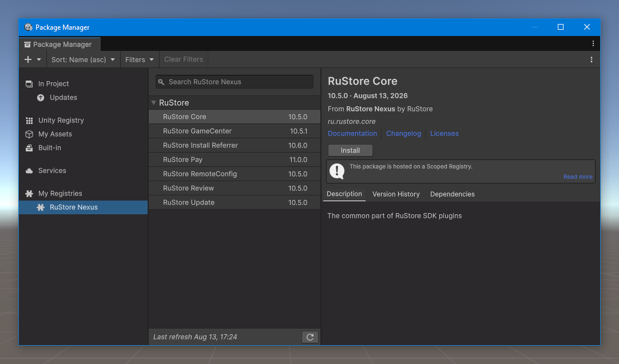
Task: Open the Licenses link
Action: point(444,133)
